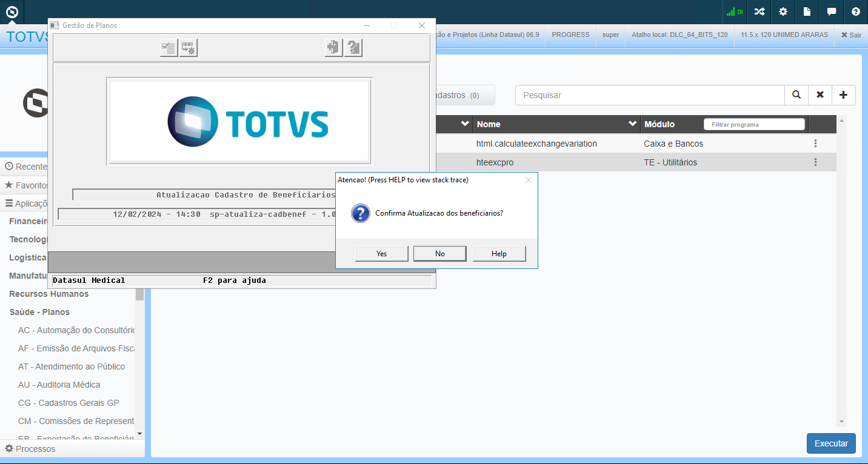868x464 pixels.
Task: Select AC - Automação do Consultório module
Action: pos(76,330)
